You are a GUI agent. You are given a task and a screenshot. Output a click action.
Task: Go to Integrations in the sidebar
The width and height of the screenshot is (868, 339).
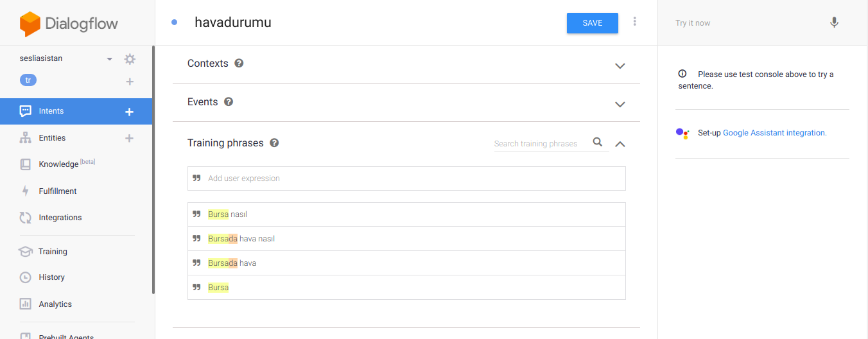point(60,218)
